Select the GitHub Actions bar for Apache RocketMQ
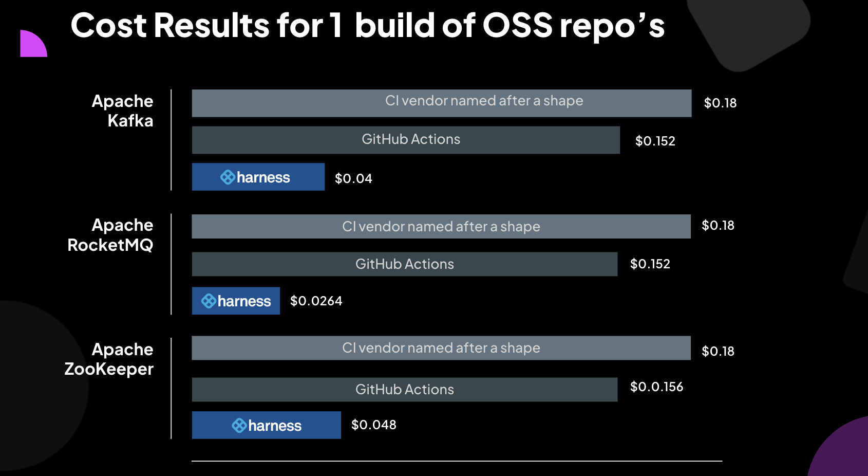 coord(404,264)
